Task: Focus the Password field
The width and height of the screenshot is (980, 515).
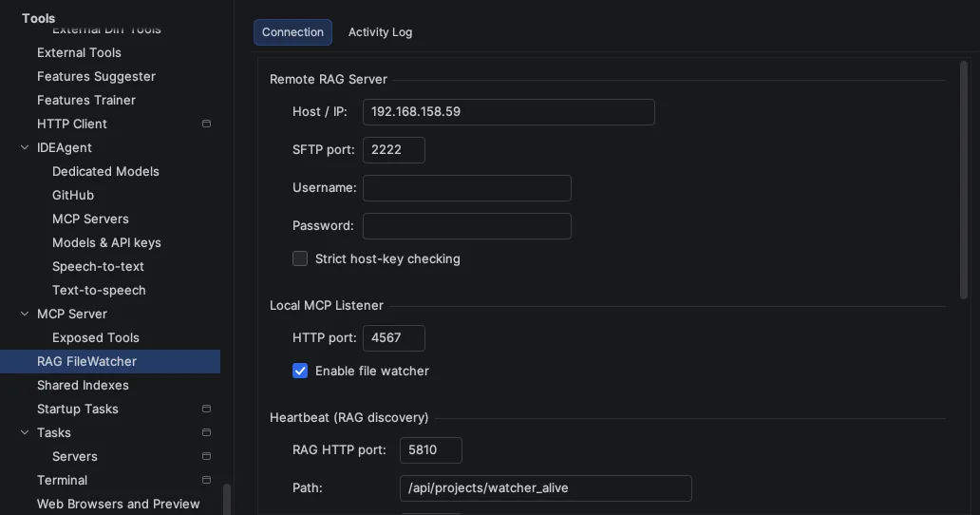Action: point(467,226)
